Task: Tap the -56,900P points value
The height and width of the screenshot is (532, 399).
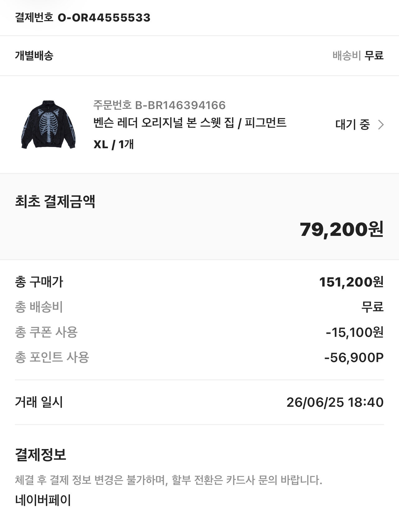Action: (354, 357)
